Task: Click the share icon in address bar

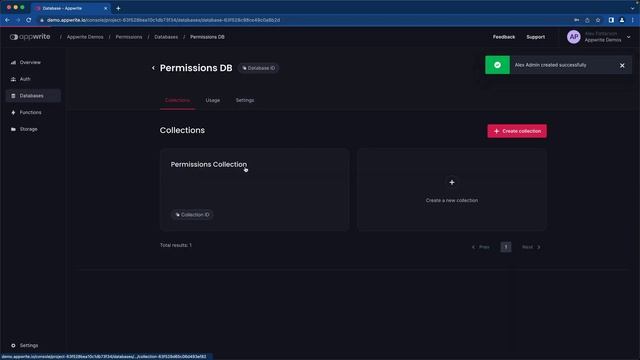Action: click(x=587, y=20)
